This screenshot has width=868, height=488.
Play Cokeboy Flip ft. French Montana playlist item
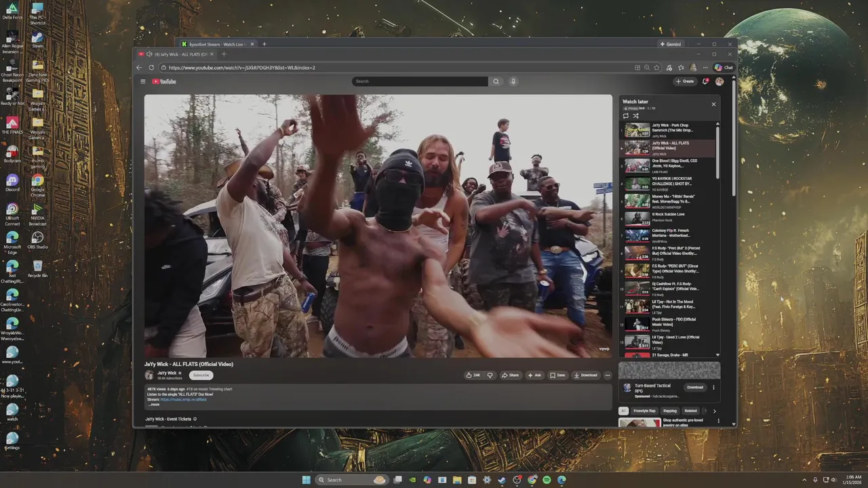coord(669,236)
